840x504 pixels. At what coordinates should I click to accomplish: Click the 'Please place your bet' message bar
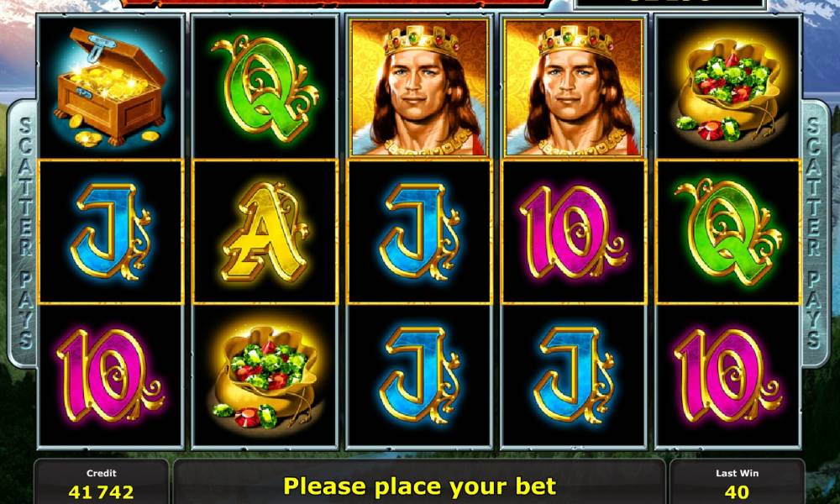[x=419, y=484]
